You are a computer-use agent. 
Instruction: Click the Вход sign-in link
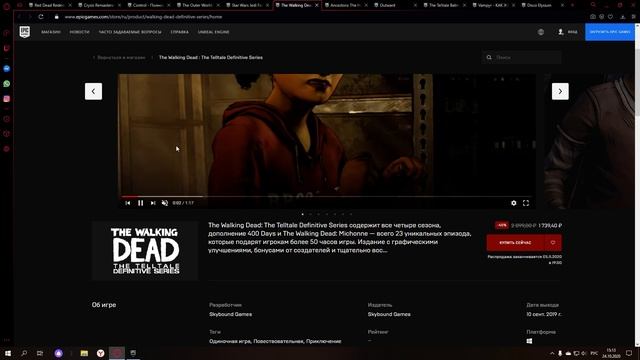tap(572, 32)
